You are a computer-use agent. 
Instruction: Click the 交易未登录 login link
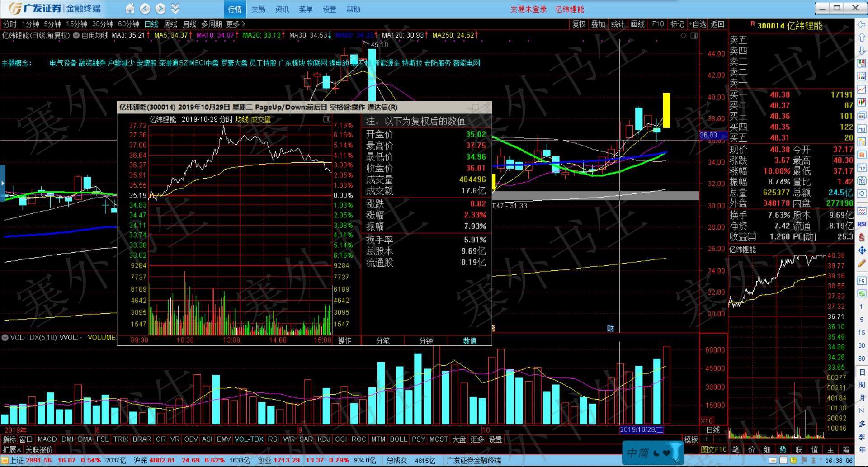[528, 9]
